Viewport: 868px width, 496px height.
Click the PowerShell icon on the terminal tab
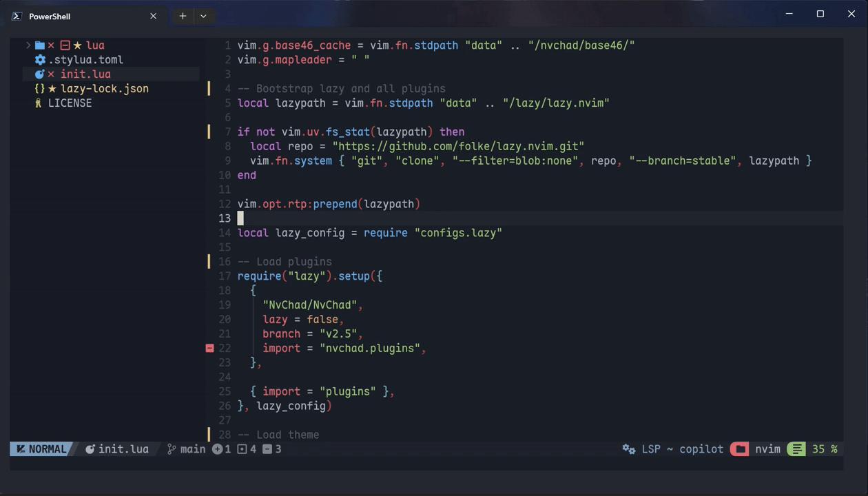tap(16, 15)
